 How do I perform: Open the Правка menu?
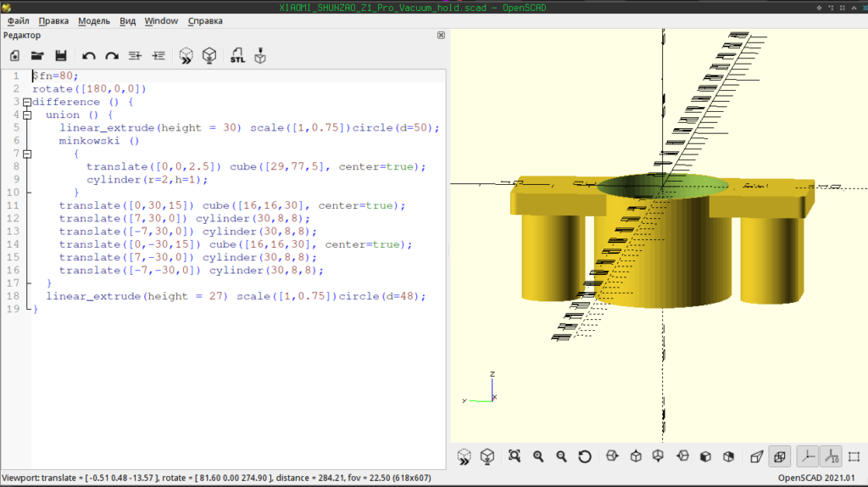point(53,21)
